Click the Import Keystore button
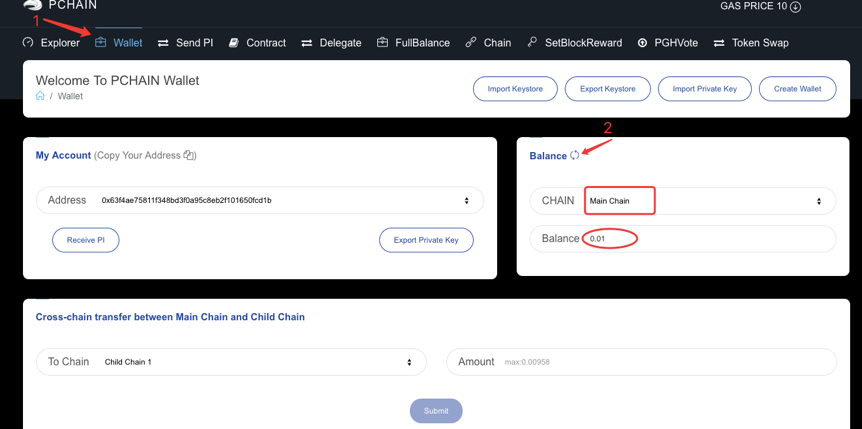 (515, 89)
